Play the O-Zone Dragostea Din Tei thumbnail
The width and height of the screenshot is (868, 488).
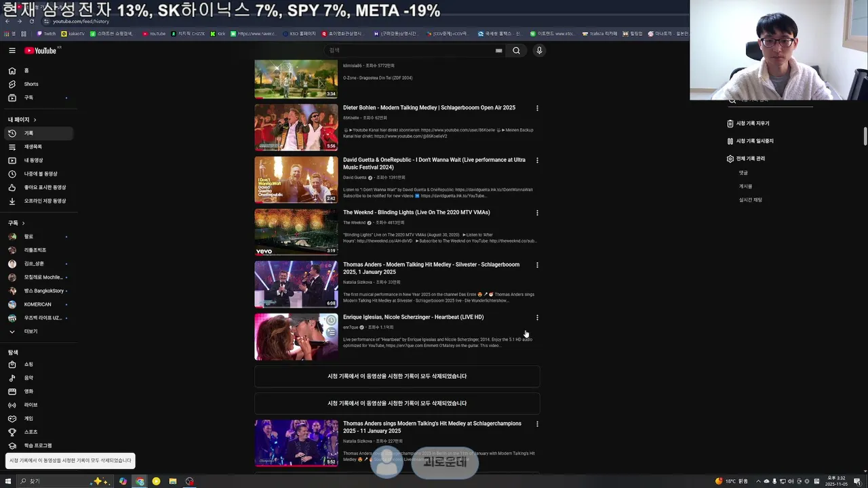(x=296, y=79)
